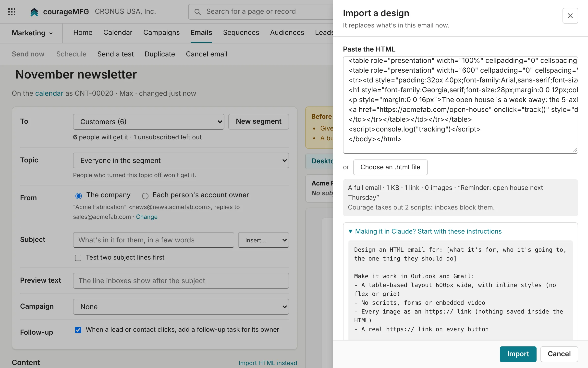Select The company sender option
588x368 pixels.
pyautogui.click(x=78, y=196)
